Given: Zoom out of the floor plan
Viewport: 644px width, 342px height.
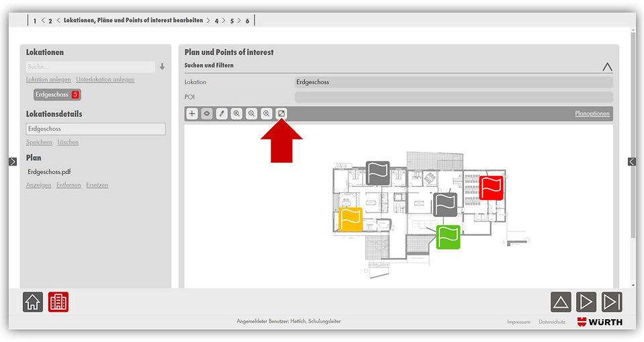Looking at the screenshot, I should pos(251,114).
